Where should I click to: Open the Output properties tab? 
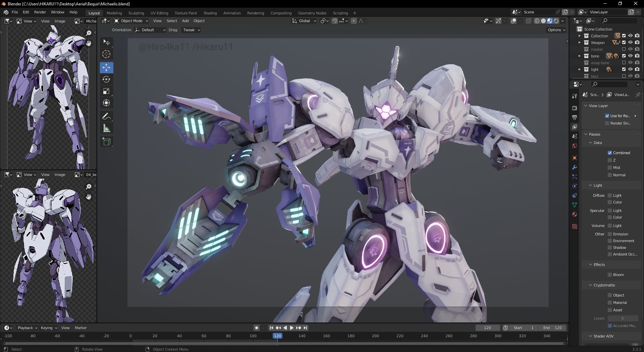point(575,117)
